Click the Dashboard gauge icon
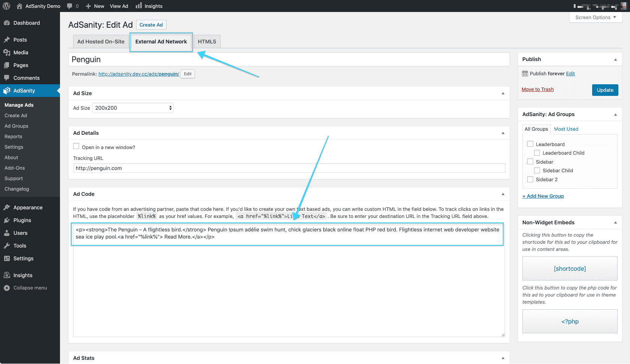Viewport: 630px width, 364px height. point(7,23)
